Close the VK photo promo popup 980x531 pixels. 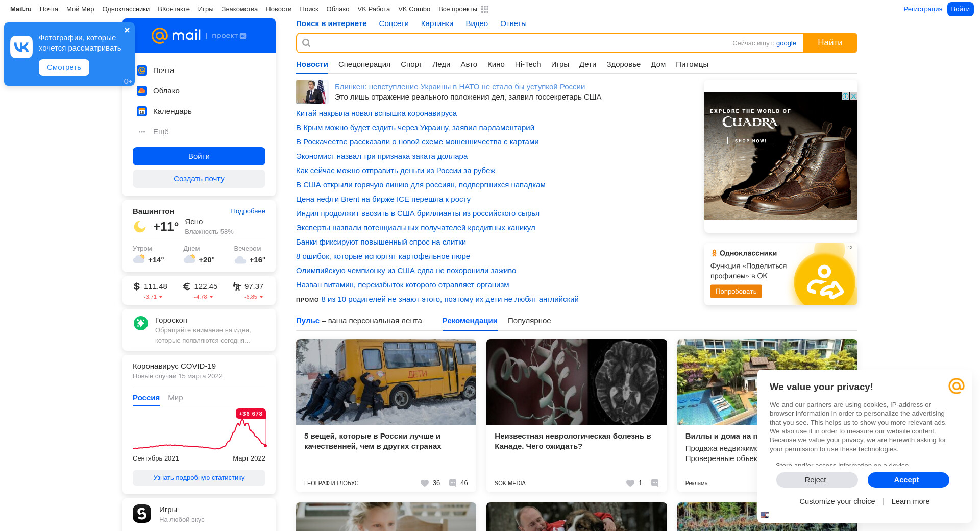[127, 30]
